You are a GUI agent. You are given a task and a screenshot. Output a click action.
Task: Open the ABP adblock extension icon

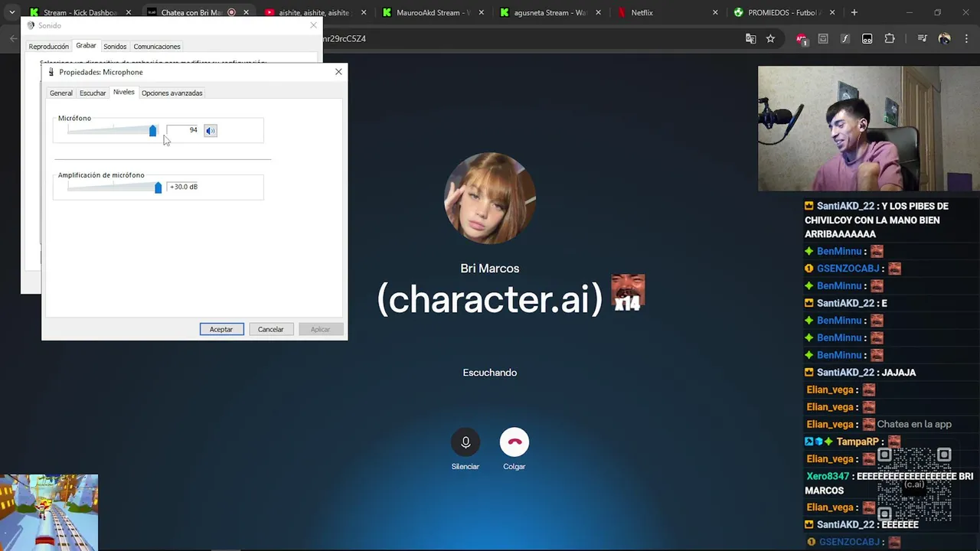[x=802, y=38]
